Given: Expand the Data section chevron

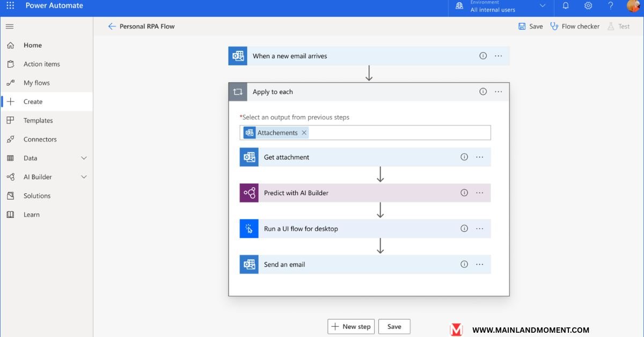Looking at the screenshot, I should click(84, 158).
